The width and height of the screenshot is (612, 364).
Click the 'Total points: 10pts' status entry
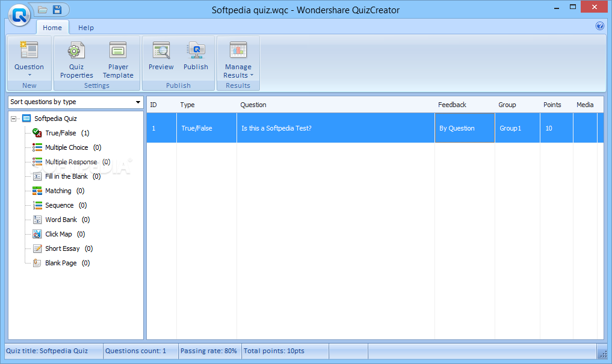(x=285, y=351)
